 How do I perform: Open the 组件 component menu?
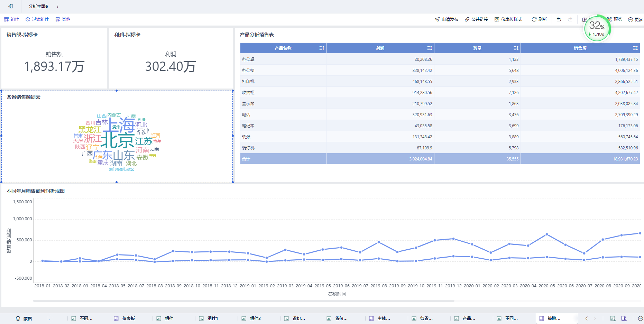tap(11, 19)
